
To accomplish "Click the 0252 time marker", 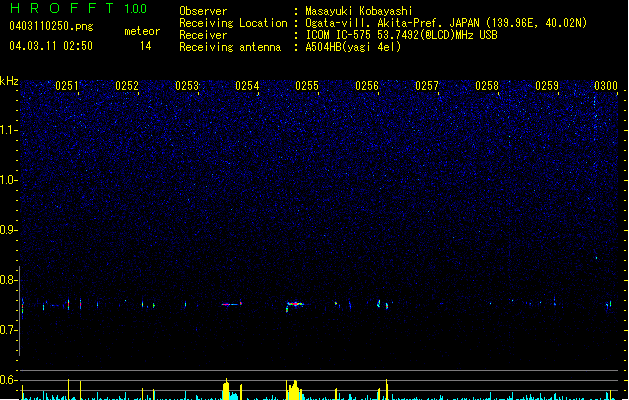I will tap(127, 86).
